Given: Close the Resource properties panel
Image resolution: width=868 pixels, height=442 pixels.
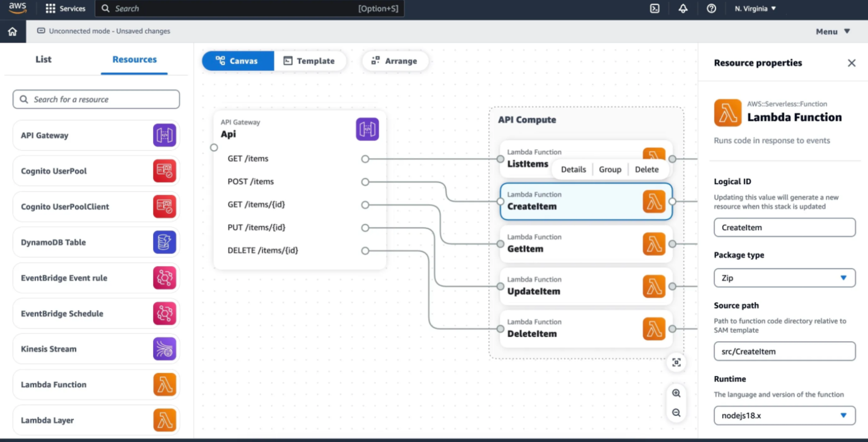Looking at the screenshot, I should 851,63.
